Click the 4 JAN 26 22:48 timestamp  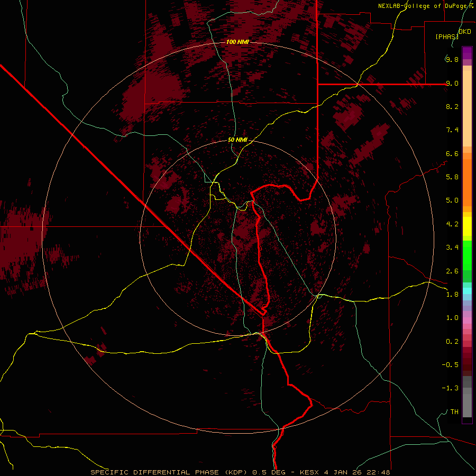[x=357, y=472]
